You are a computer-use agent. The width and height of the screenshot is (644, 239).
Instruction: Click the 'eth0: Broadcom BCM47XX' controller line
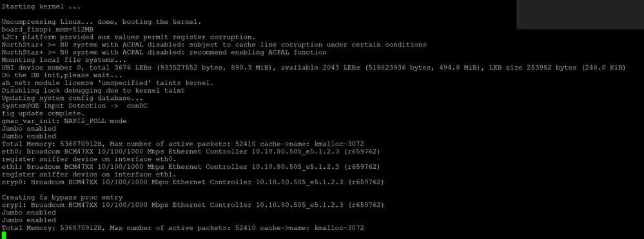click(x=191, y=151)
